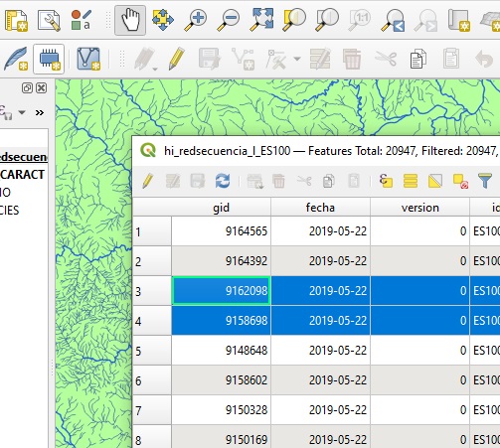Click the New Spatialite Layer feather icon
The height and width of the screenshot is (448, 500).
click(x=16, y=59)
